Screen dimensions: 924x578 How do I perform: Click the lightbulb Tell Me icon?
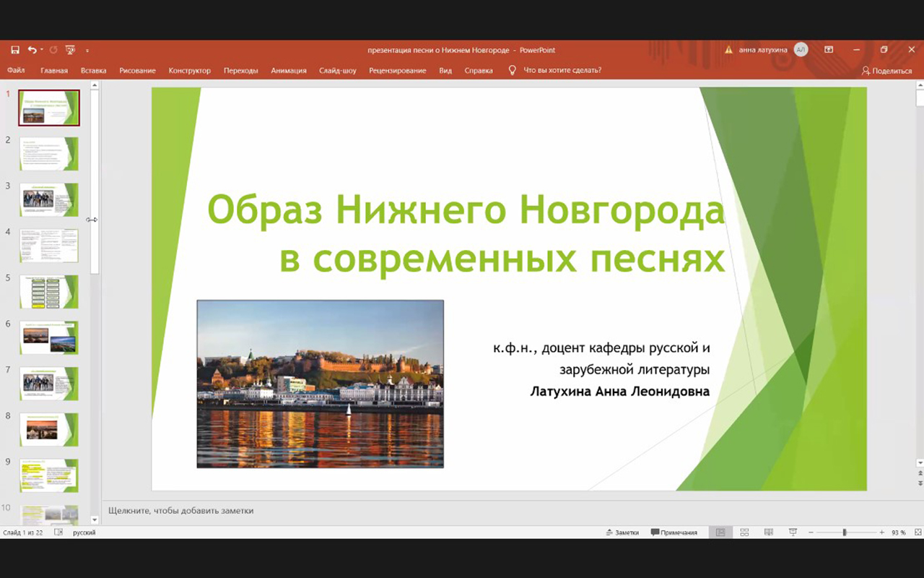click(x=513, y=70)
